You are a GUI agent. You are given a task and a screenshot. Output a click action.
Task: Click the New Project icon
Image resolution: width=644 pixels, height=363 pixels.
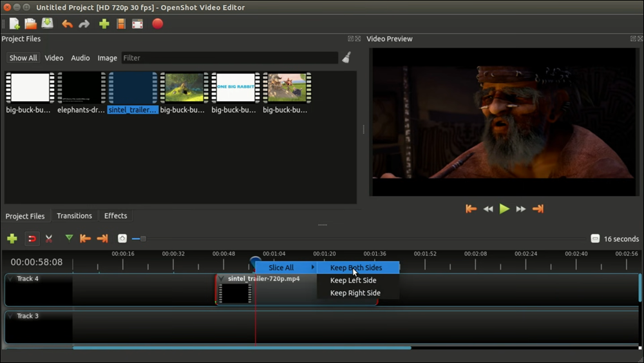[14, 24]
